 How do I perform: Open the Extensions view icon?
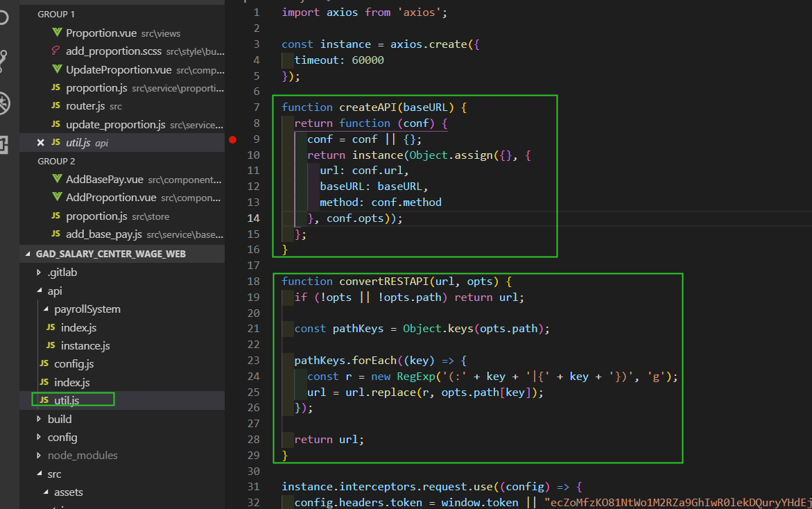[3, 144]
